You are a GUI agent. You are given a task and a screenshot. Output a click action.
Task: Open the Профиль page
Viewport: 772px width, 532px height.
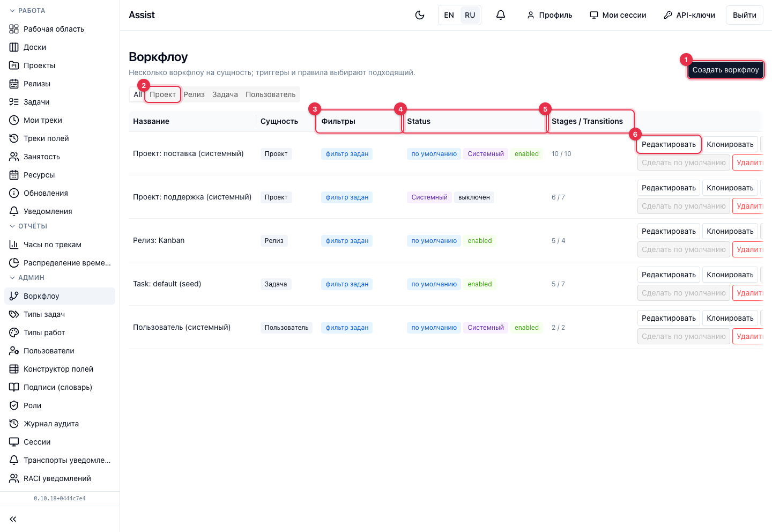550,15
